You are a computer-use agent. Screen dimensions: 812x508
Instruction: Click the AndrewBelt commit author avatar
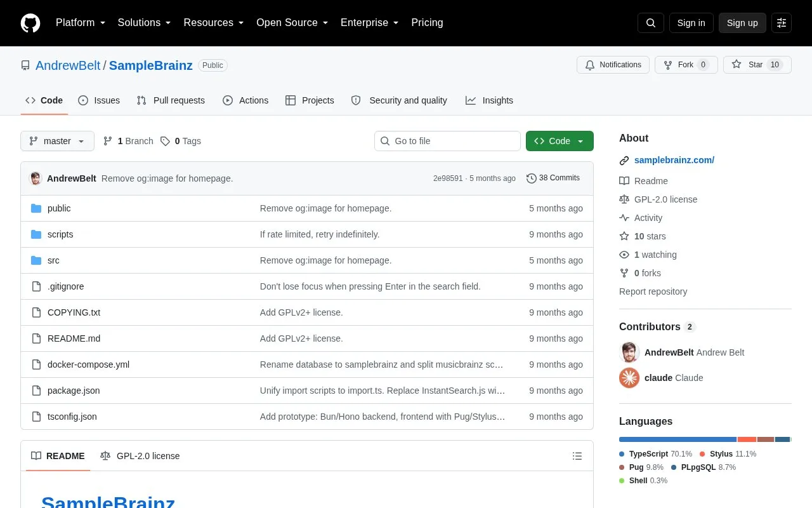pos(36,178)
